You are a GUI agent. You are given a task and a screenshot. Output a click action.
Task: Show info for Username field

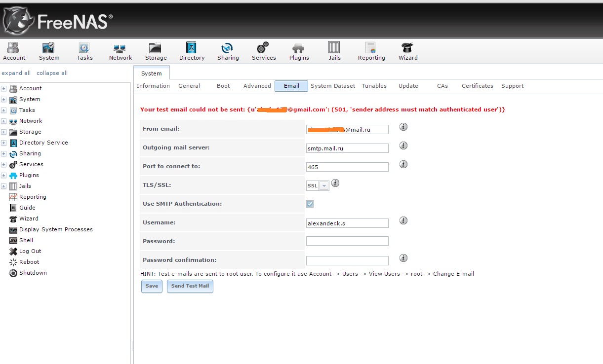[x=403, y=220]
